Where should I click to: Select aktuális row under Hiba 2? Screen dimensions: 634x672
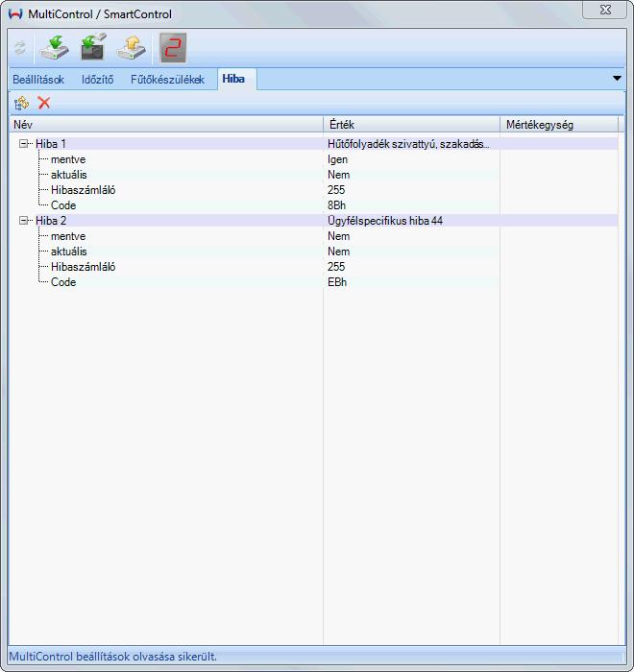313,252
